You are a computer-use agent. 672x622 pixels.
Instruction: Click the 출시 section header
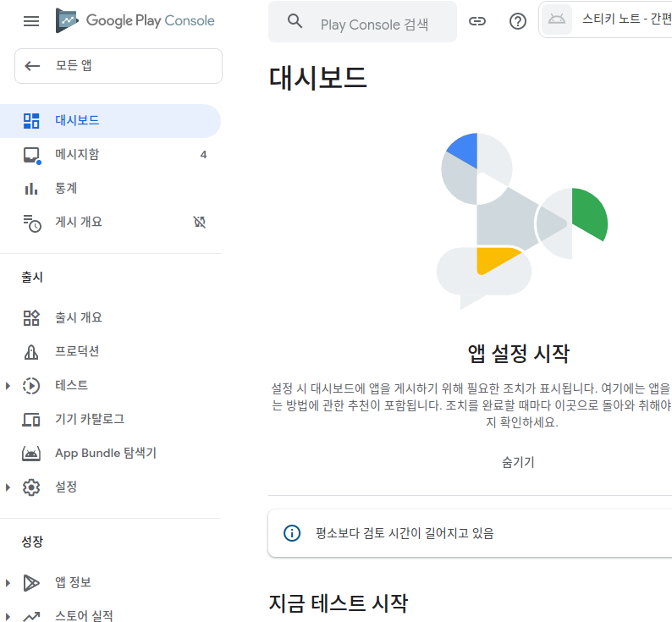[32, 278]
